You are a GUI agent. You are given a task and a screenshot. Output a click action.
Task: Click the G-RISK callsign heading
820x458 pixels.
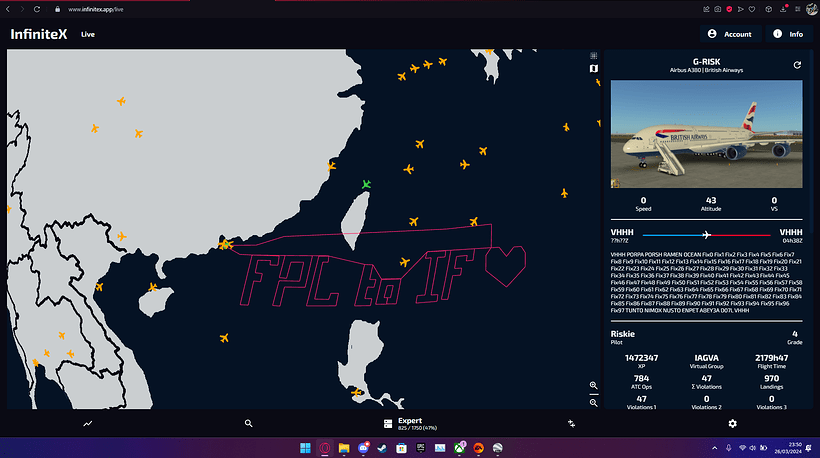(707, 62)
